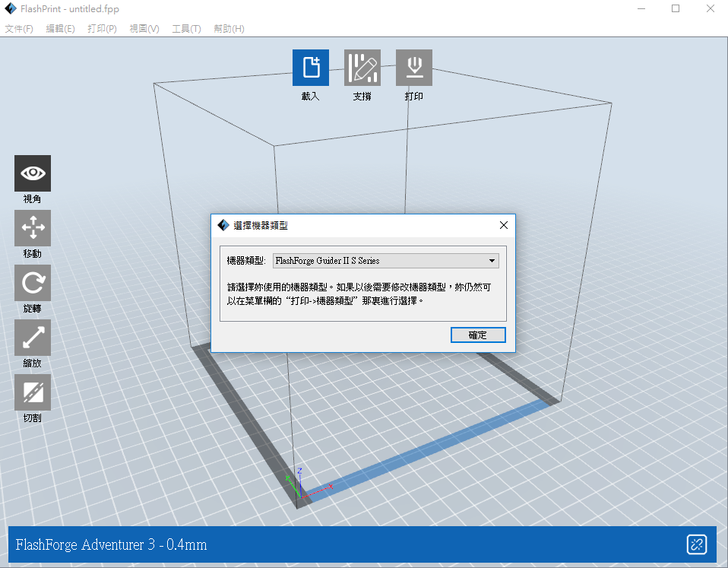Image resolution: width=728 pixels, height=568 pixels.
Task: Open the 打印(P) menu
Action: point(102,29)
